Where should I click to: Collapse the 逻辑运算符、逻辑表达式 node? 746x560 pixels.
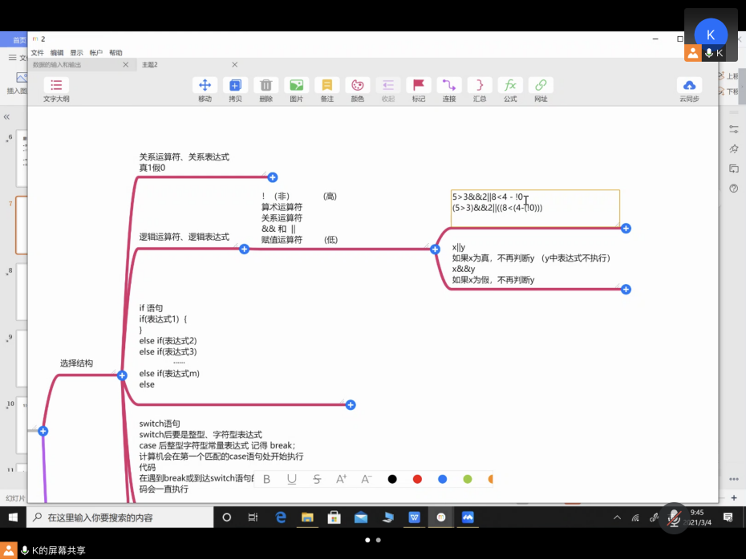click(245, 249)
